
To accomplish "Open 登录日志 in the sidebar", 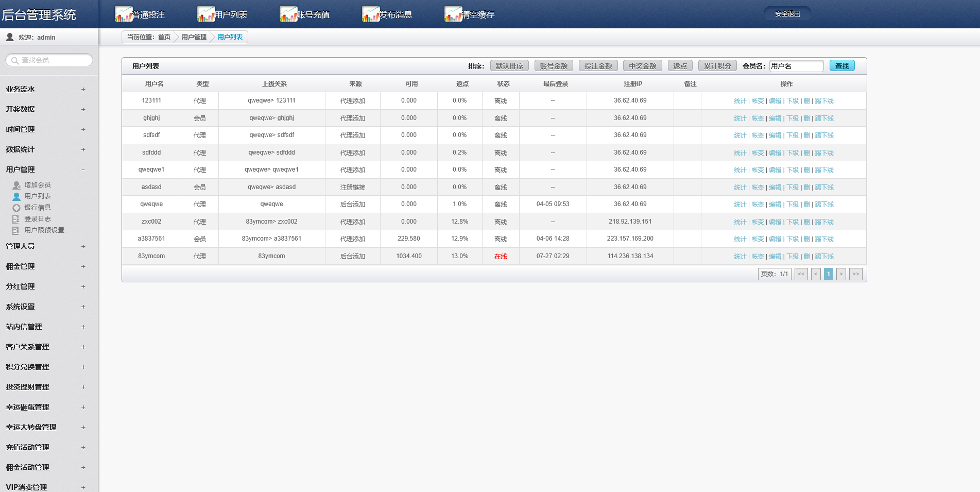I will pos(38,219).
